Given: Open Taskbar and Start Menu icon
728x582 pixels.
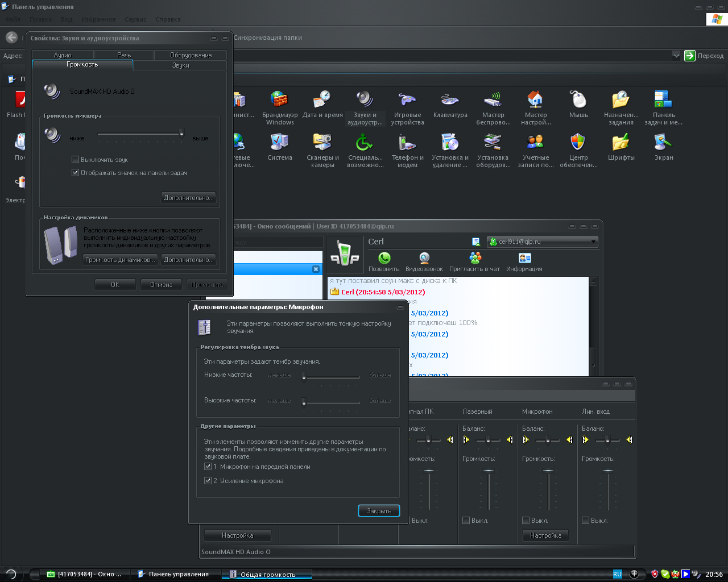Looking at the screenshot, I should point(663,107).
